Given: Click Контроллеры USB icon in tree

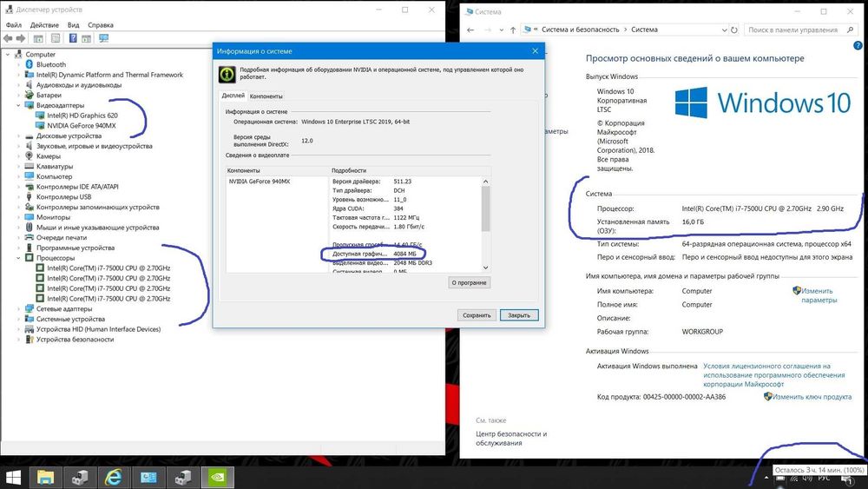Looking at the screenshot, I should (30, 196).
